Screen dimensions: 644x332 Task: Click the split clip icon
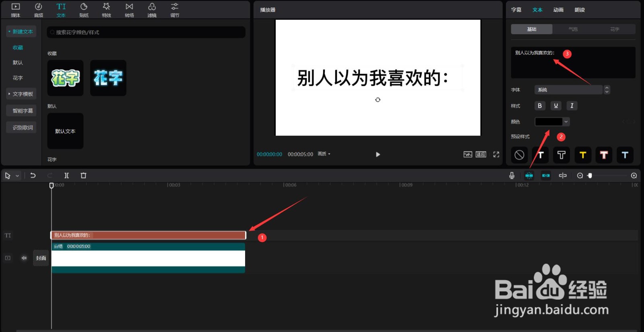67,176
